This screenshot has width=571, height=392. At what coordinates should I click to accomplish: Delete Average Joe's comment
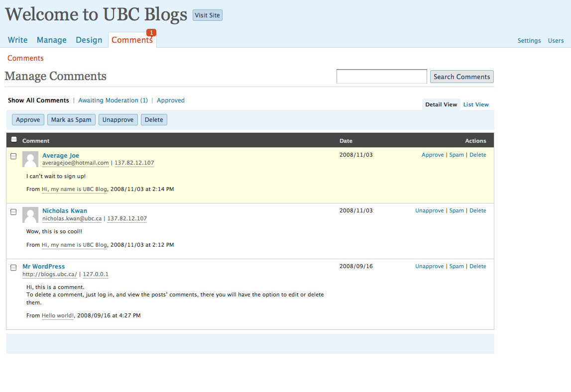478,155
